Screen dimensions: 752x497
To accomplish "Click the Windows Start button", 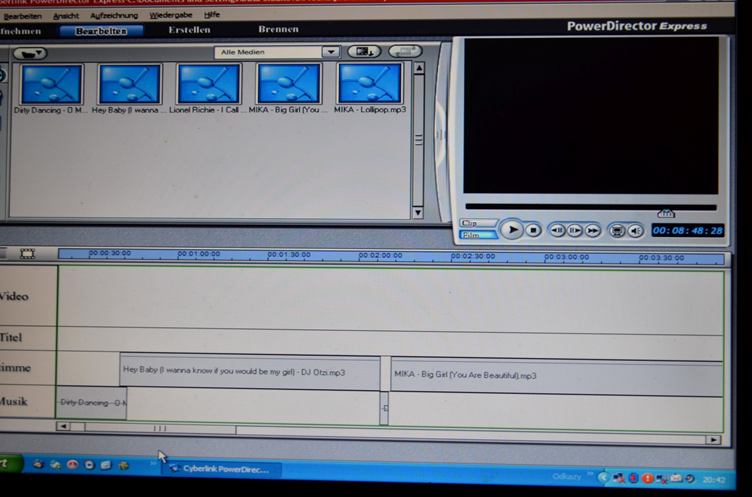I will 10,464.
